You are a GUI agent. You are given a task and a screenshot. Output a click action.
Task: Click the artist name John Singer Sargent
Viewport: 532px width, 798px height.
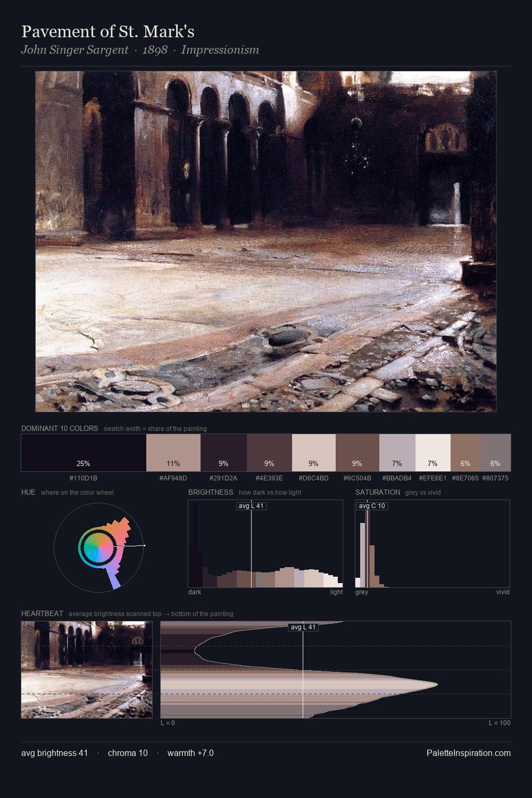coord(74,50)
